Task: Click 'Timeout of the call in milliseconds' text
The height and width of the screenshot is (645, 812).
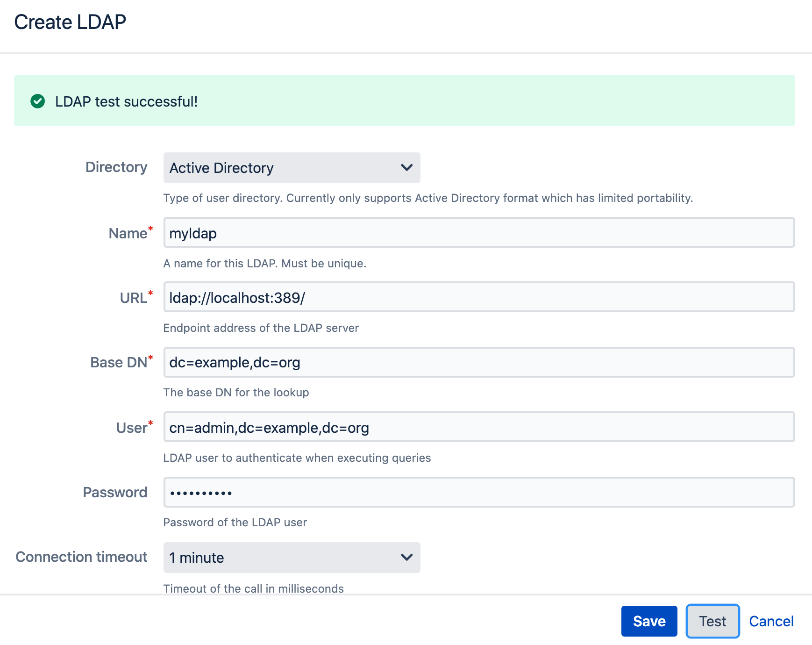Action: (x=254, y=588)
